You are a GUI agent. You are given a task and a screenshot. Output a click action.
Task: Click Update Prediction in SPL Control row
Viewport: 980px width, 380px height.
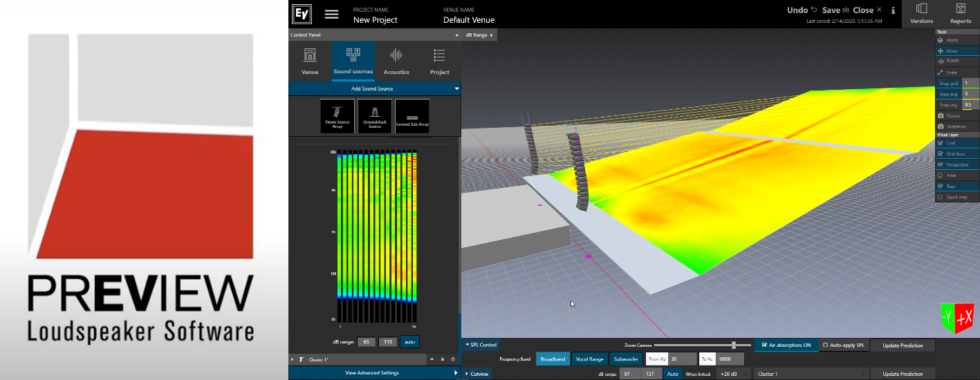[903, 345]
